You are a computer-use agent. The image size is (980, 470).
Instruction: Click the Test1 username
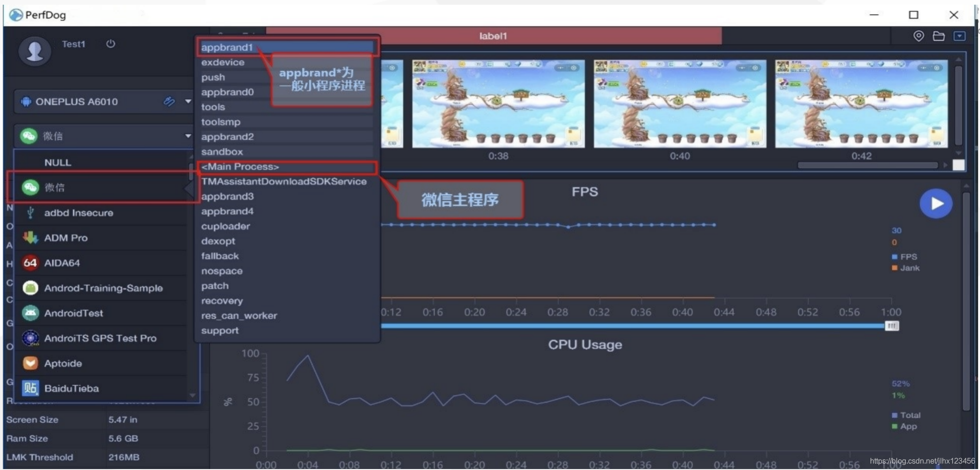click(x=74, y=44)
